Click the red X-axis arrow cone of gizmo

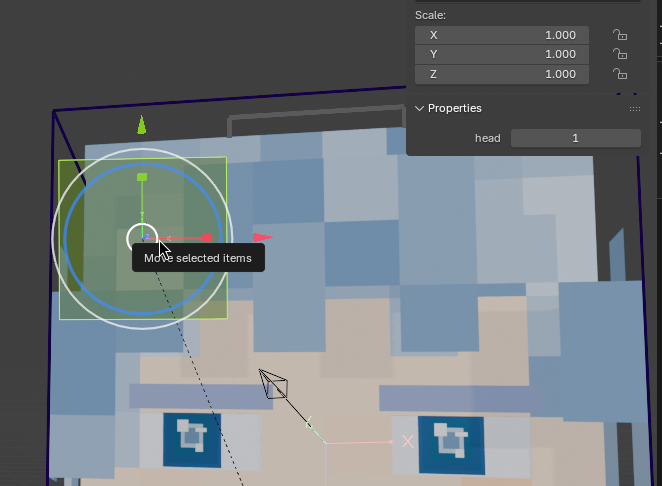click(x=263, y=238)
